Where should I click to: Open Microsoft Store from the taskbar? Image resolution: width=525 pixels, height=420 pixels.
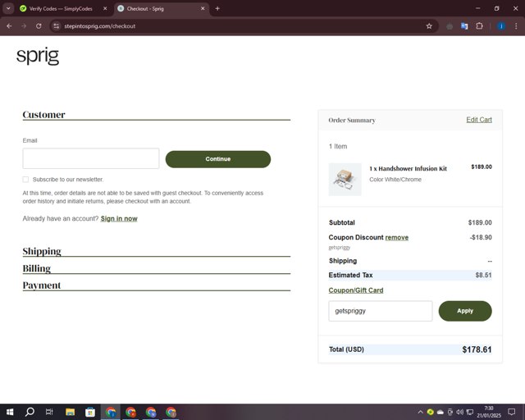click(90, 412)
